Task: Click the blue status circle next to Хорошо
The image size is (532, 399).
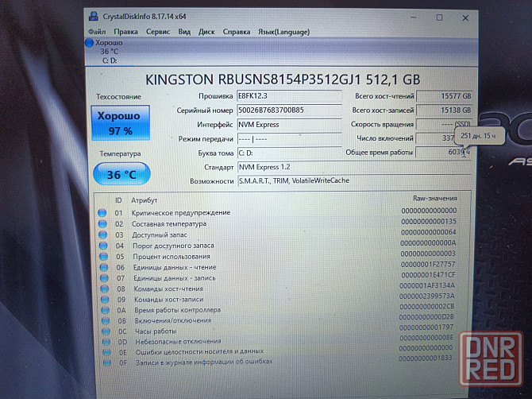Action: pos(89,43)
